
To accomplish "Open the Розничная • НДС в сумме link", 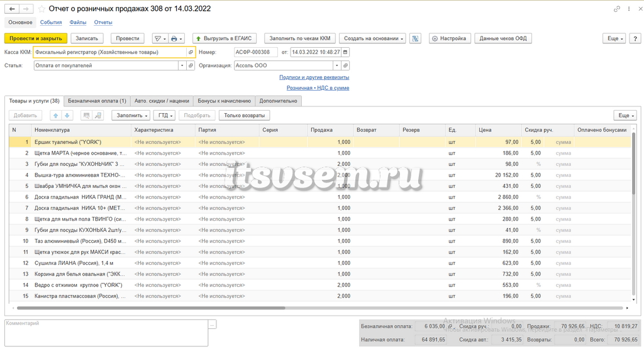I will click(318, 88).
